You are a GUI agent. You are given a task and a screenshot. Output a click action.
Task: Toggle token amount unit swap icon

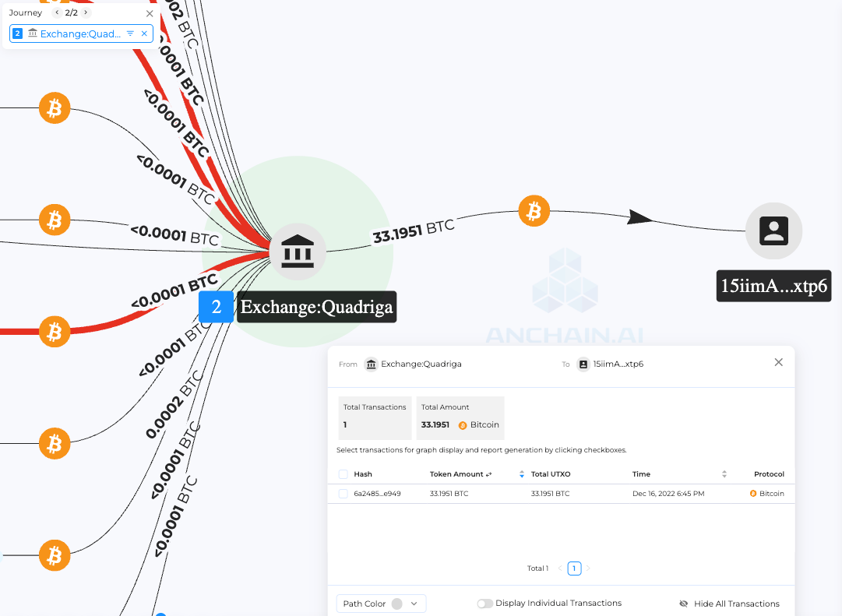488,474
